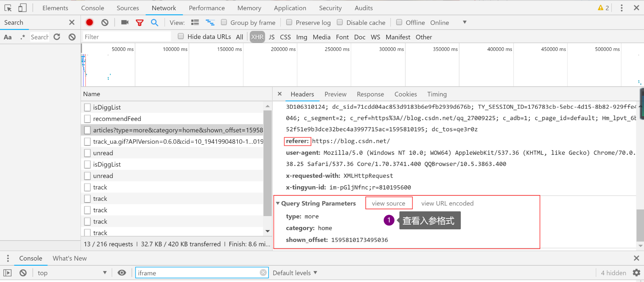Click the red record network log button
This screenshot has height=282, width=644.
coord(89,22)
